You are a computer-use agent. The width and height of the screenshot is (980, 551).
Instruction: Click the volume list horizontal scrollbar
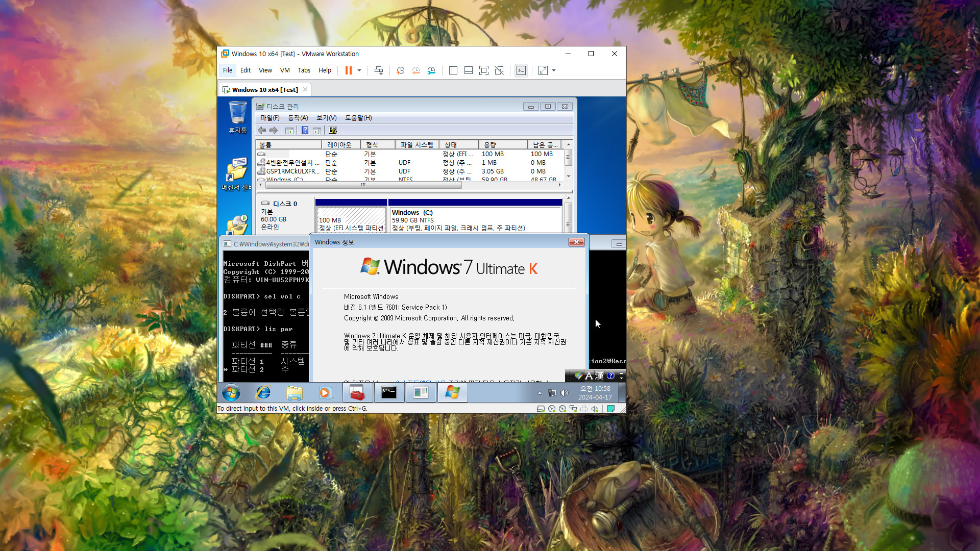363,185
